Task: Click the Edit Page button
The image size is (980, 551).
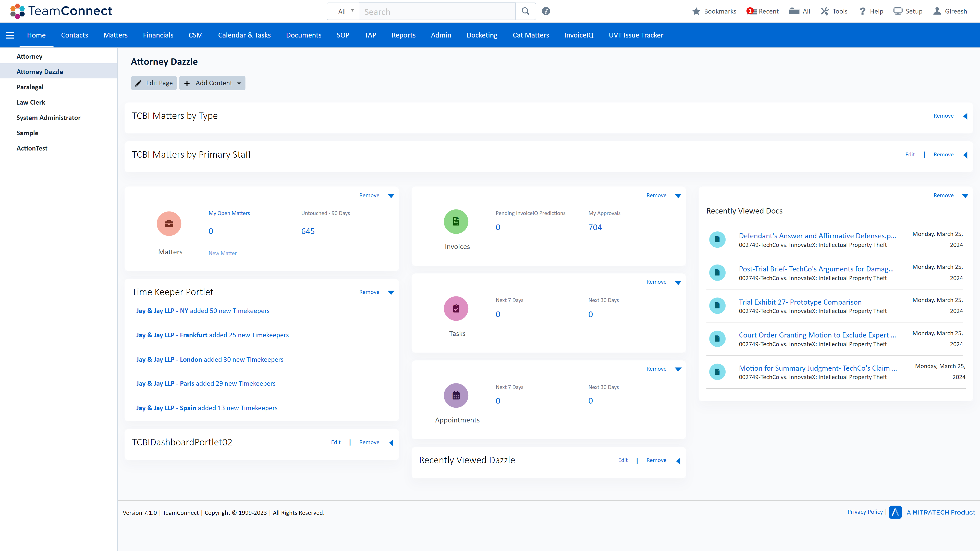Action: click(x=154, y=83)
